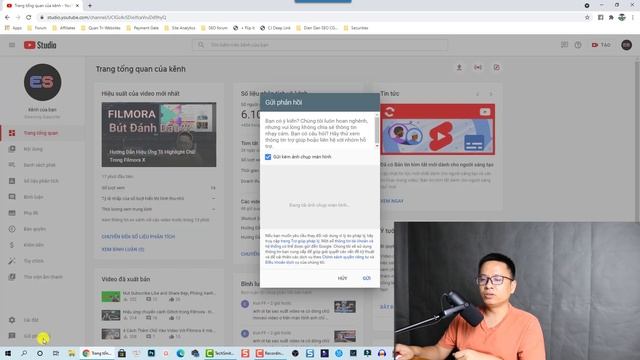This screenshot has width=640, height=360.
Task: Click the upload video arrow icon
Action: click(459, 67)
